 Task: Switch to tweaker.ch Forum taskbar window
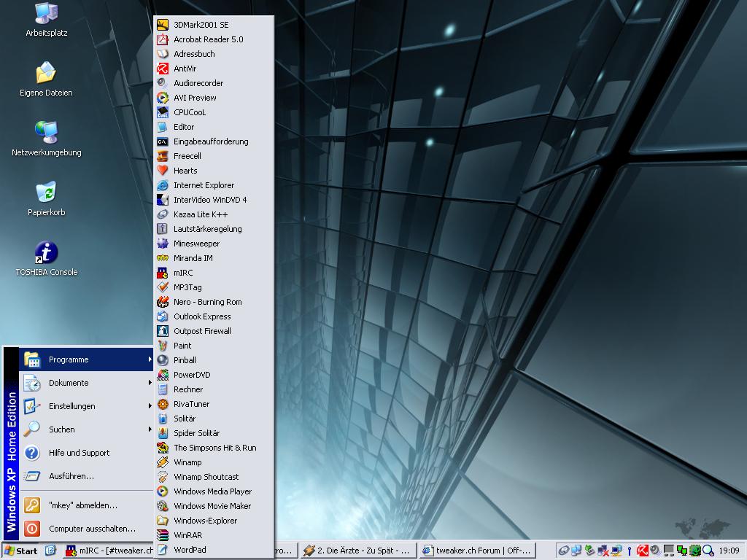tap(476, 551)
